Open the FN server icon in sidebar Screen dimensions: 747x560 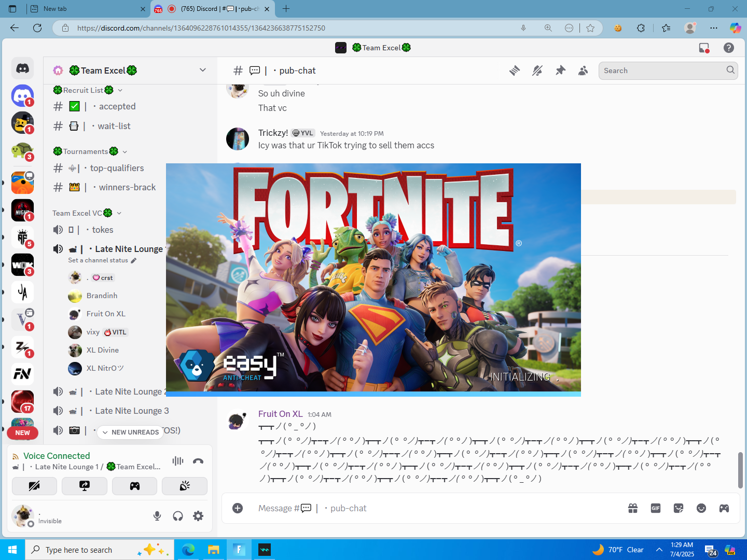tap(22, 373)
